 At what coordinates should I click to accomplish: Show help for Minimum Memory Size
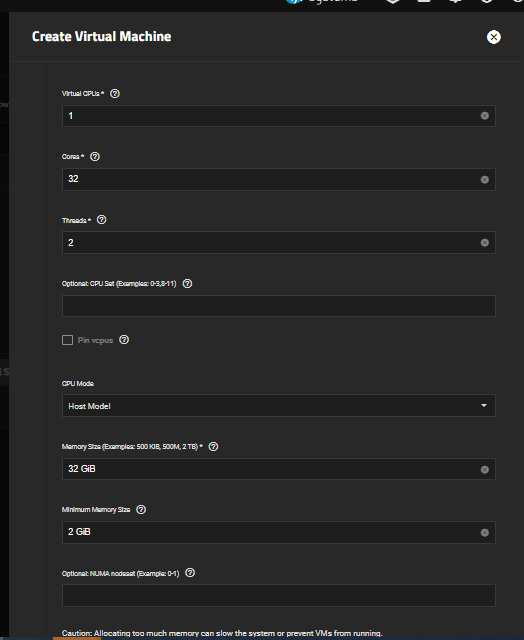[x=141, y=509]
